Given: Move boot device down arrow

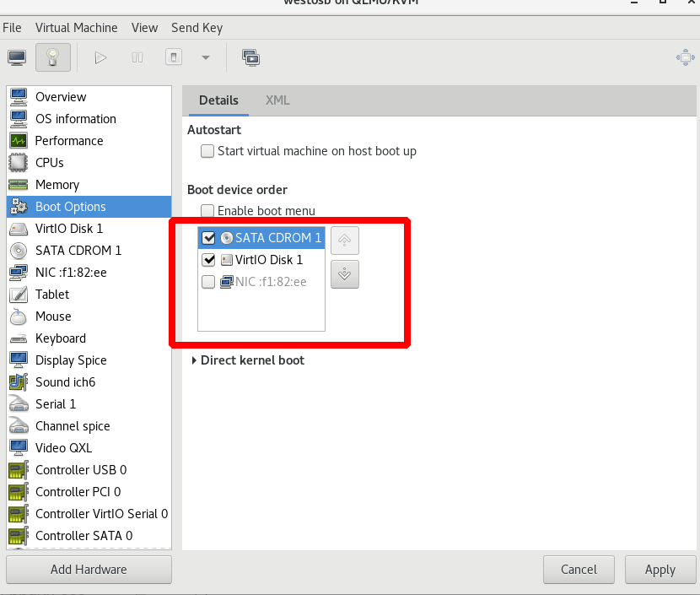Looking at the screenshot, I should [x=345, y=273].
